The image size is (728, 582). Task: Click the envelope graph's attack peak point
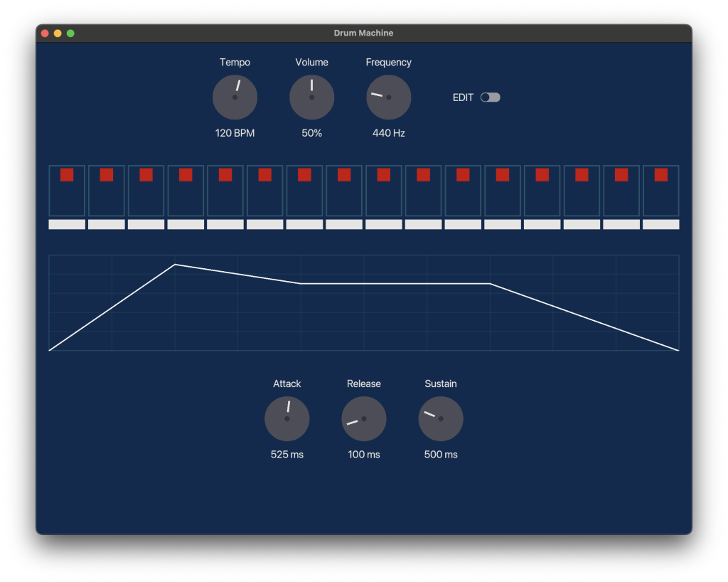175,265
